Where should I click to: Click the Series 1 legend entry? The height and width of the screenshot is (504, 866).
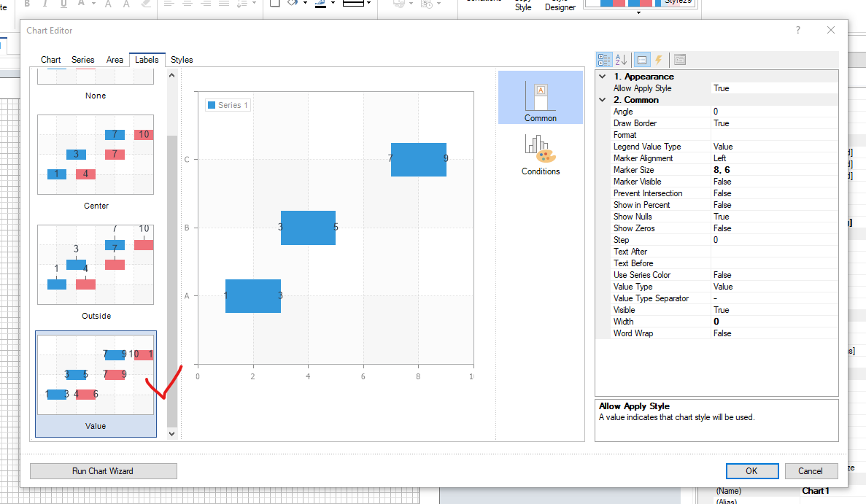228,105
